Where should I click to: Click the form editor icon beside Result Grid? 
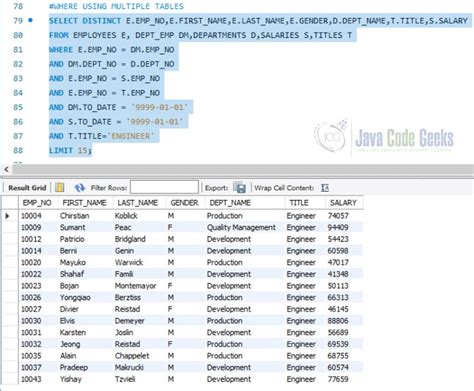click(x=60, y=188)
